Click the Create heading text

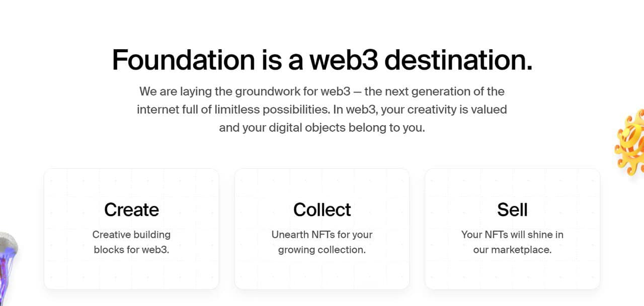(131, 210)
